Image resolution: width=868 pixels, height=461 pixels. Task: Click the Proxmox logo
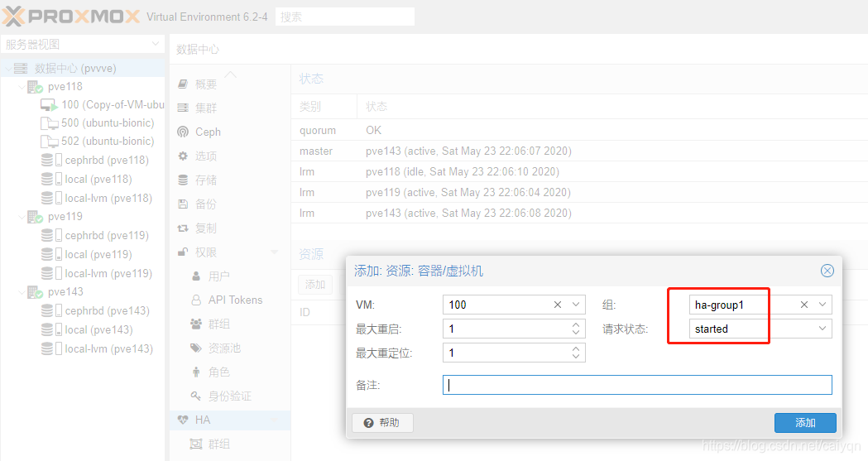(x=71, y=16)
